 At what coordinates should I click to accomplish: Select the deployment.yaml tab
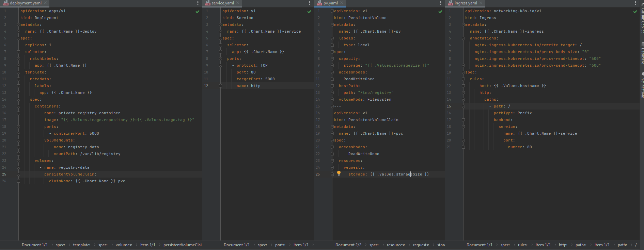click(25, 3)
